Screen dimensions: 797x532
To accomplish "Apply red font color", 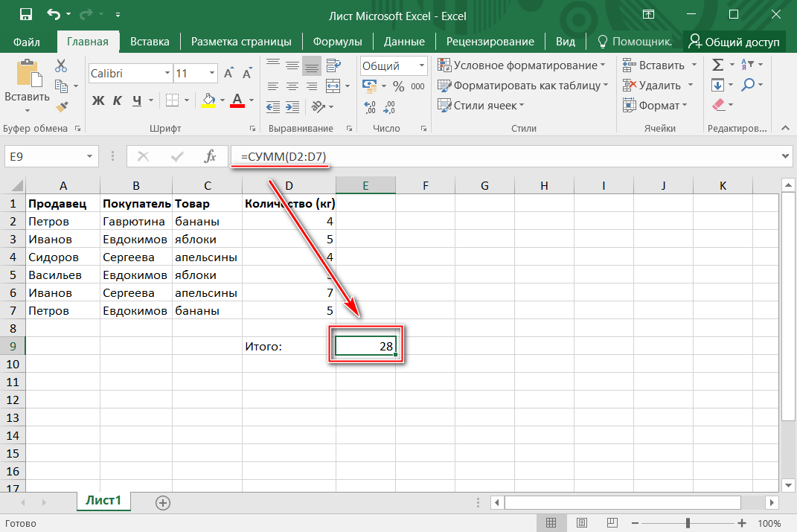I will [x=237, y=100].
